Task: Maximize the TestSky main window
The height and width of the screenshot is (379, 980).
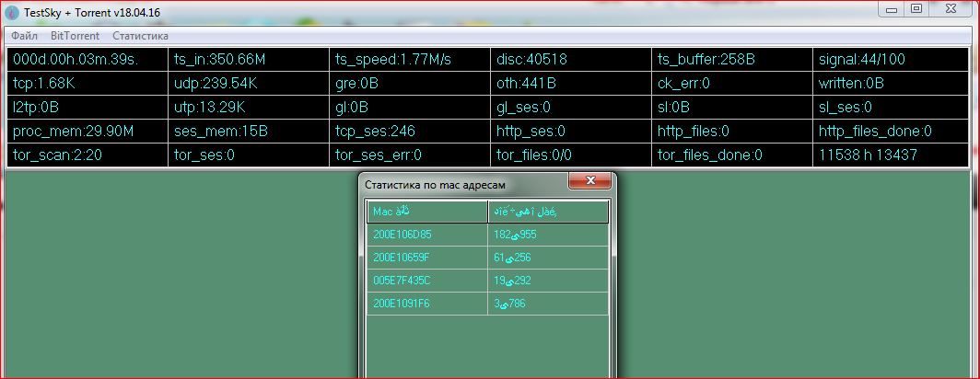Action: 916,8
